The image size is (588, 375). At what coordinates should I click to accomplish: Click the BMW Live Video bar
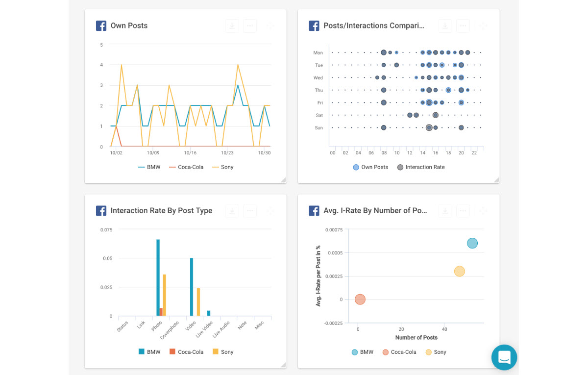[209, 314]
